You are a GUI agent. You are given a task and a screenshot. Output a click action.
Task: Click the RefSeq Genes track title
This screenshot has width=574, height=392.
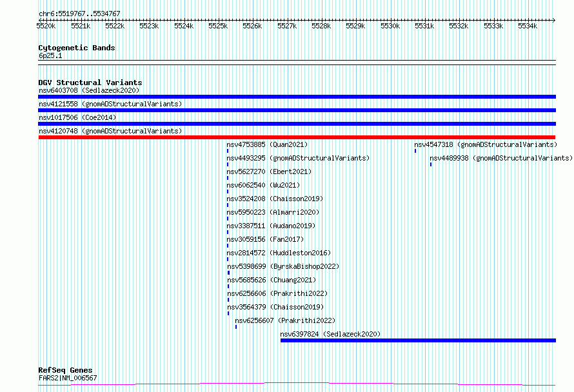65,370
